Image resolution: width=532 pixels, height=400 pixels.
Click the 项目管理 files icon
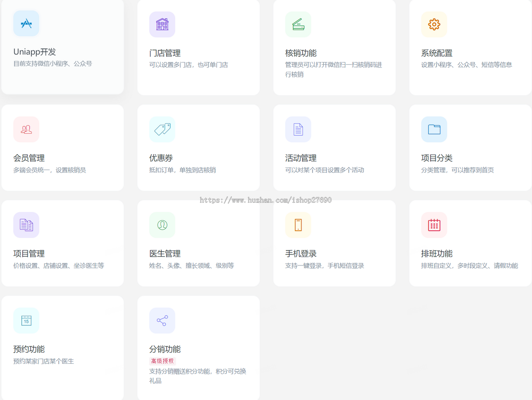click(26, 225)
